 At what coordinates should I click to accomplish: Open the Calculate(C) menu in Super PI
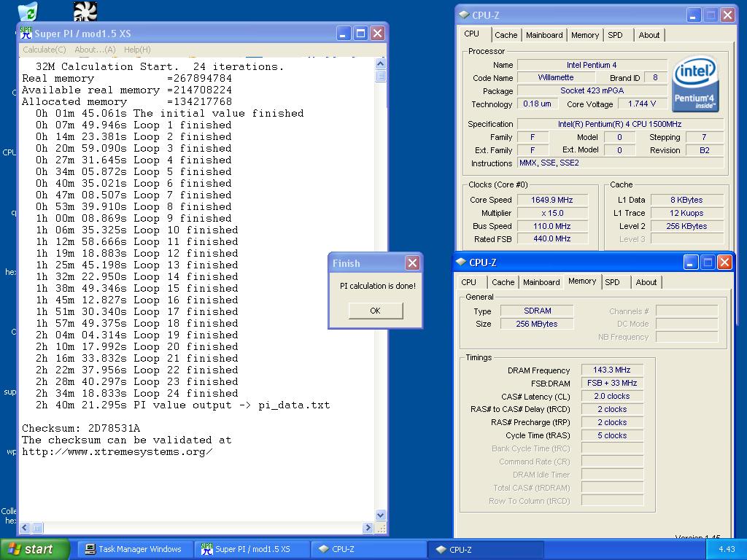click(x=44, y=50)
